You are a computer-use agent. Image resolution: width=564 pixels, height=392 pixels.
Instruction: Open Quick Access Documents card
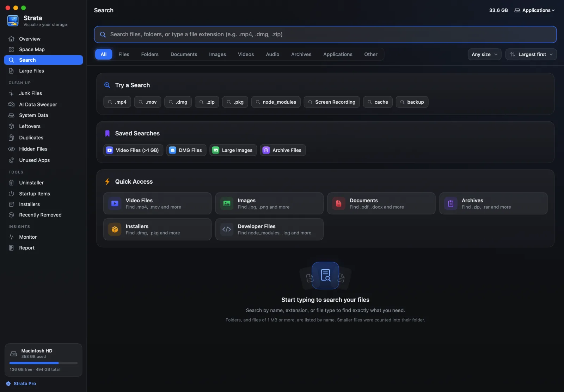point(381,203)
